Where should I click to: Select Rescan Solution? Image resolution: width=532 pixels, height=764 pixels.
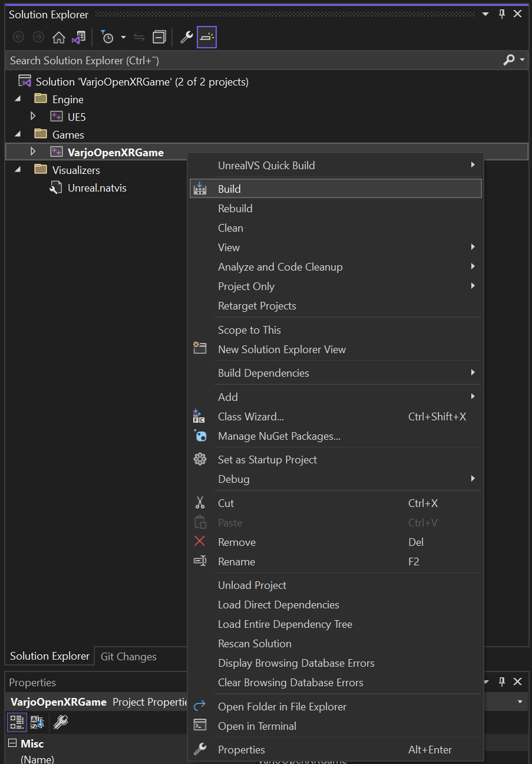pos(335,644)
